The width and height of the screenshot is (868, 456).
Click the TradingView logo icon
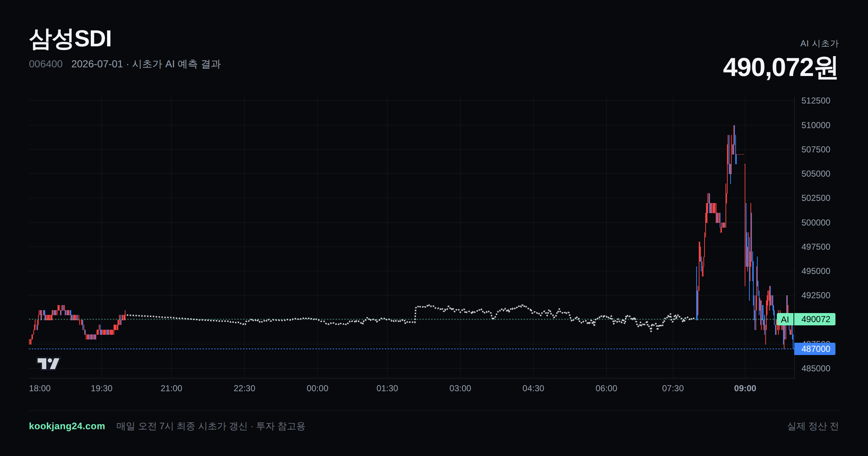(x=48, y=363)
